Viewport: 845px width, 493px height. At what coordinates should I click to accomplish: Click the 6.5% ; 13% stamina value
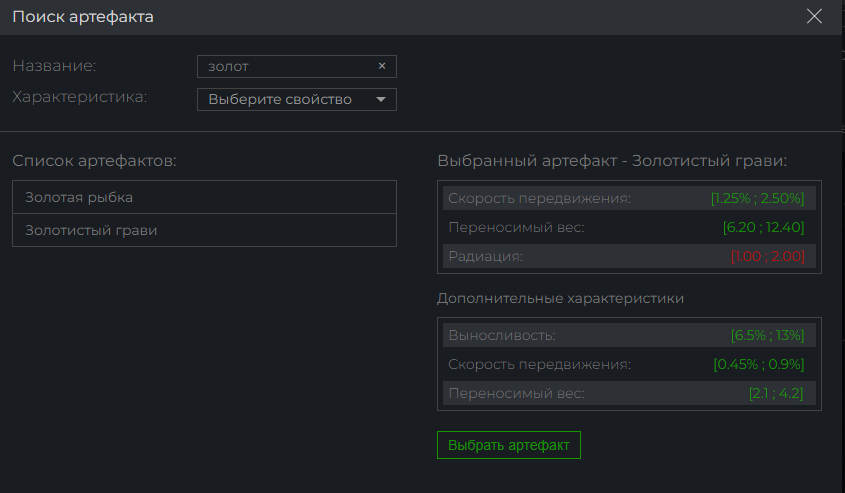coord(767,335)
